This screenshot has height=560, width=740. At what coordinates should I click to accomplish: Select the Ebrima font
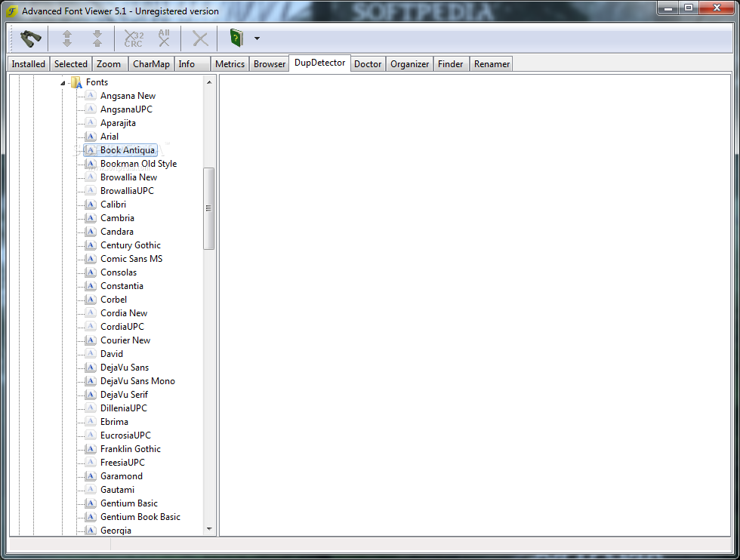[114, 422]
